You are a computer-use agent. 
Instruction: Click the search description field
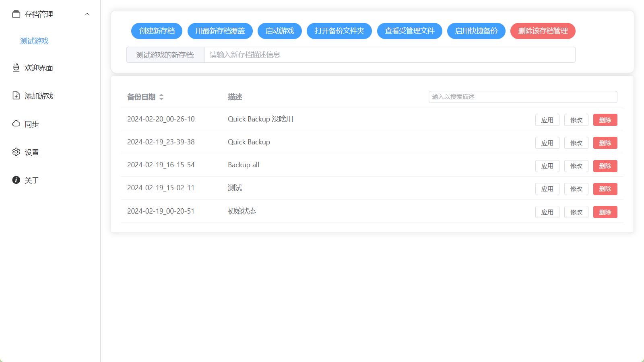[522, 97]
